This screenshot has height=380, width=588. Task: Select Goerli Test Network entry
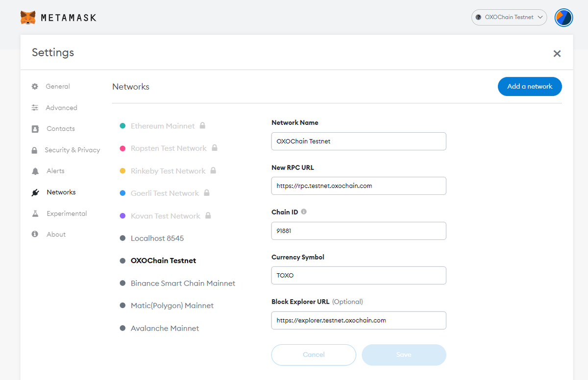click(165, 193)
